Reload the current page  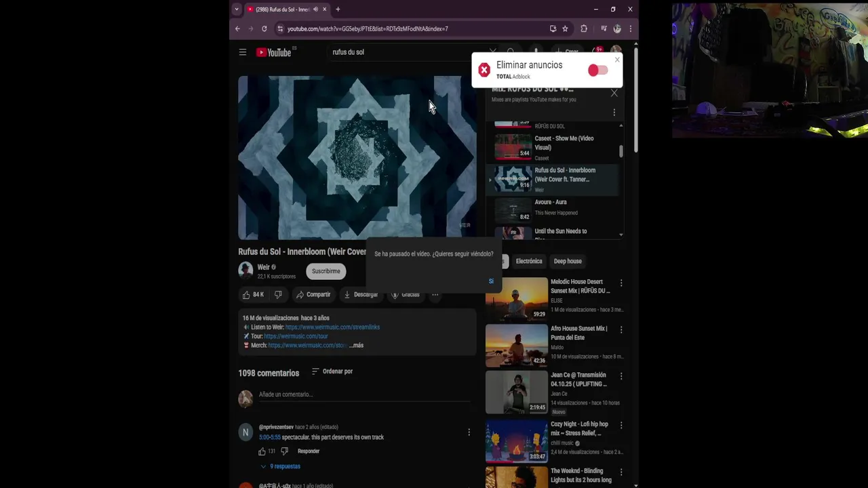coord(264,28)
